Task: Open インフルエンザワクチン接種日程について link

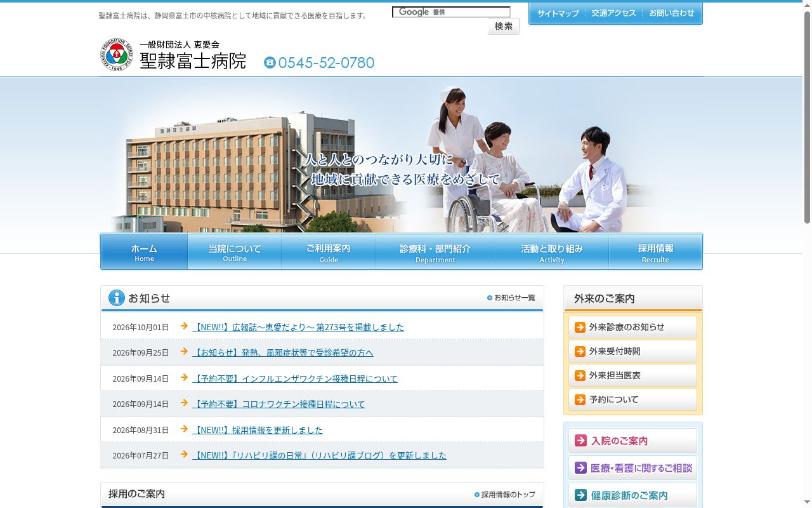Action: point(295,378)
